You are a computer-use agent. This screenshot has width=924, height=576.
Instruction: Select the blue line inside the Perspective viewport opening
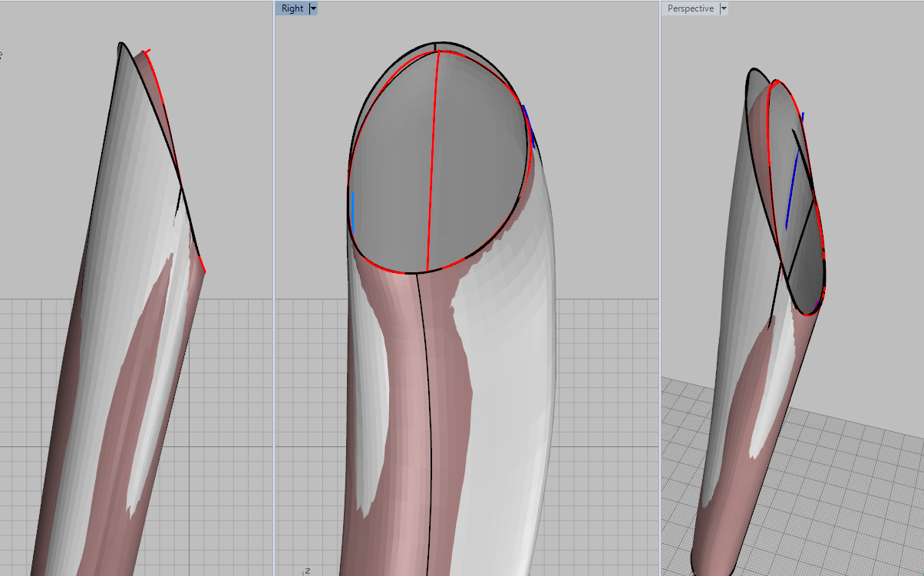click(x=791, y=189)
